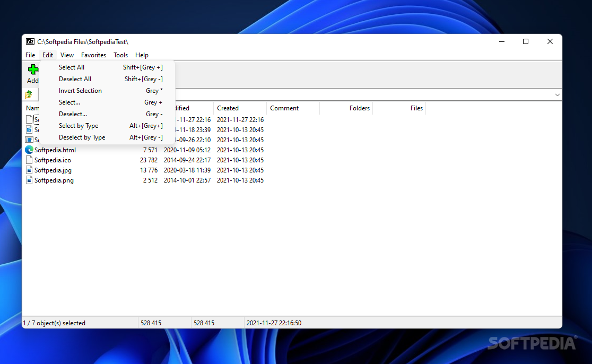The height and width of the screenshot is (364, 592).
Task: Click the up-one-level folder icon
Action: [29, 94]
